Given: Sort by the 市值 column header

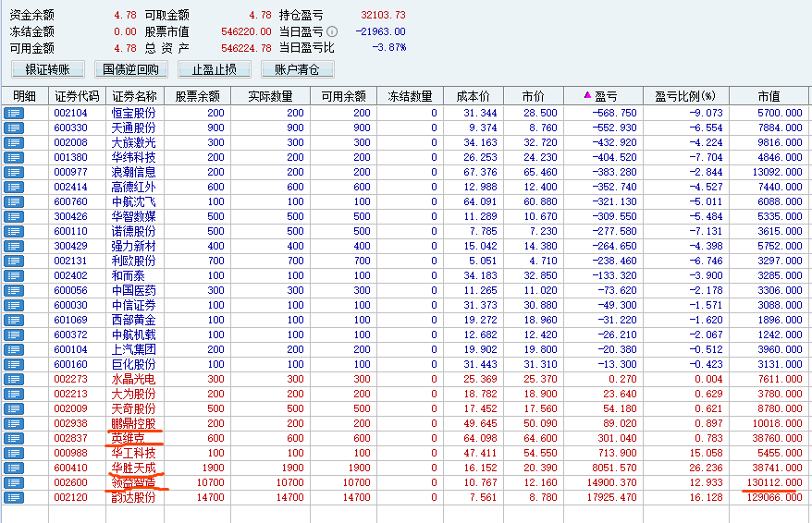Looking at the screenshot, I should tap(769, 96).
